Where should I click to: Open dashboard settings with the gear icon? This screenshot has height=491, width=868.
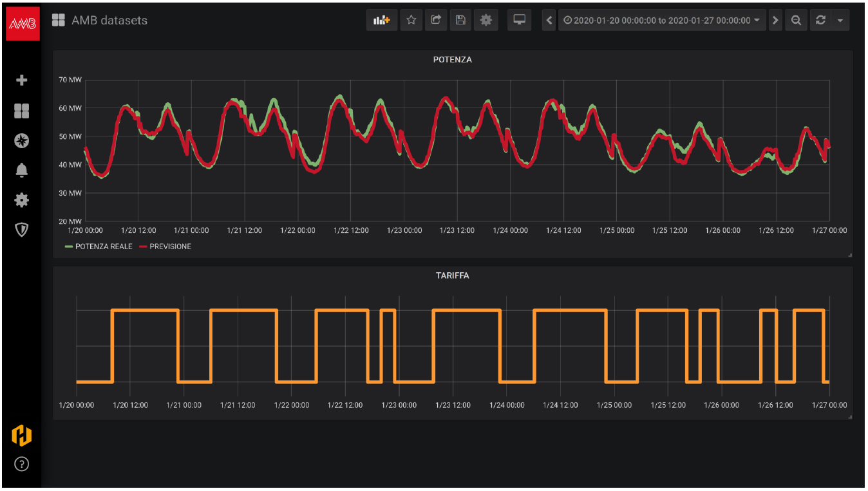click(x=486, y=20)
